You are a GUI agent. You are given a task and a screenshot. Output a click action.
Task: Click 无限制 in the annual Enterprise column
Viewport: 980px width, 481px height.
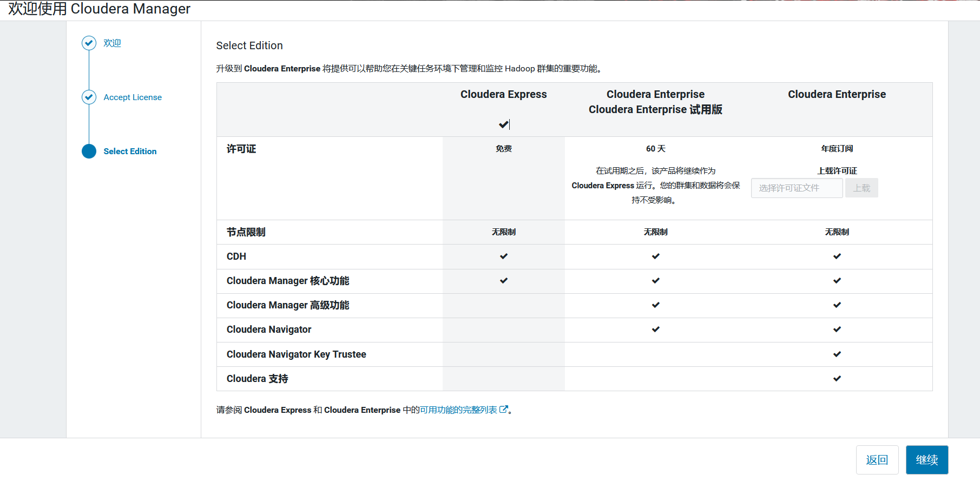point(837,232)
